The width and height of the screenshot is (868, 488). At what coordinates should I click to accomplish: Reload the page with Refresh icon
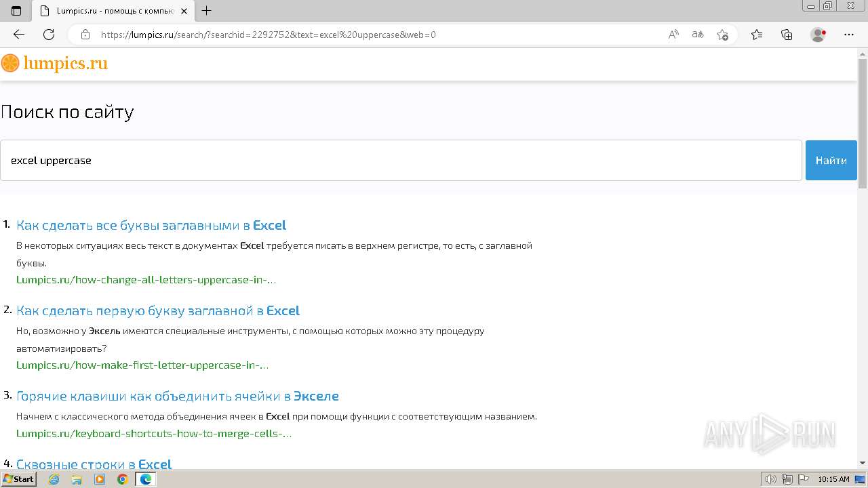(49, 35)
